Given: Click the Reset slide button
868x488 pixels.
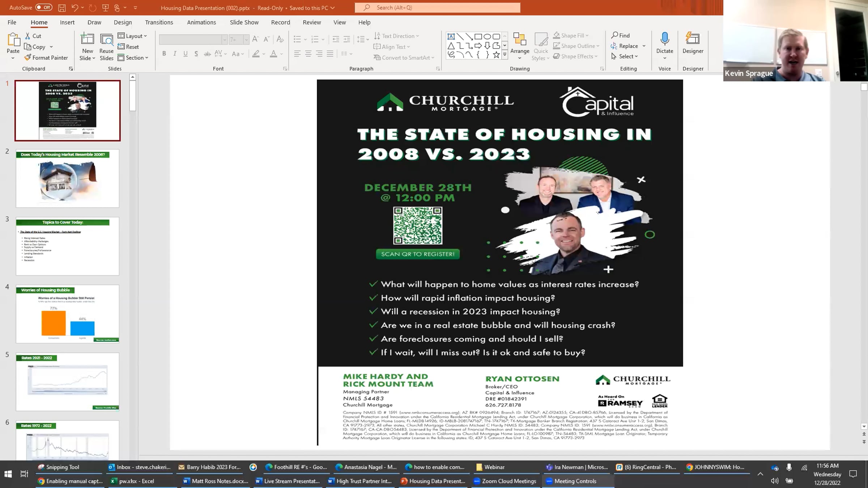Looking at the screenshot, I should tap(128, 47).
